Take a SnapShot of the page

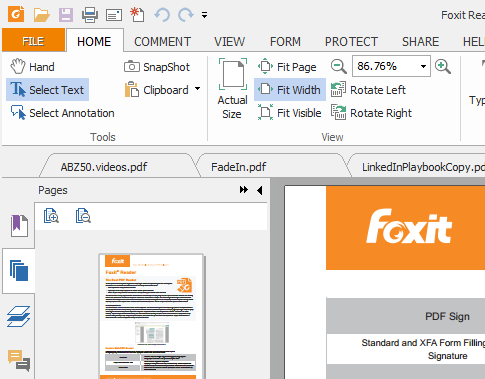pyautogui.click(x=157, y=67)
